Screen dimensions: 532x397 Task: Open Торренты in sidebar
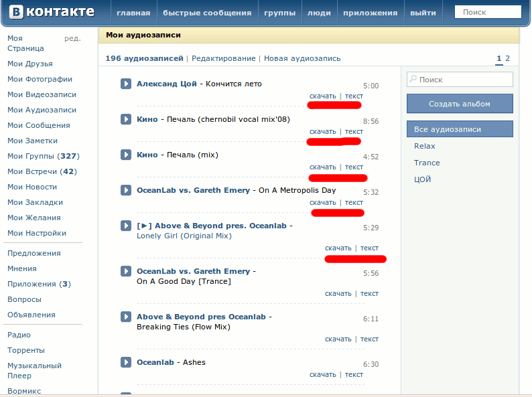25,350
